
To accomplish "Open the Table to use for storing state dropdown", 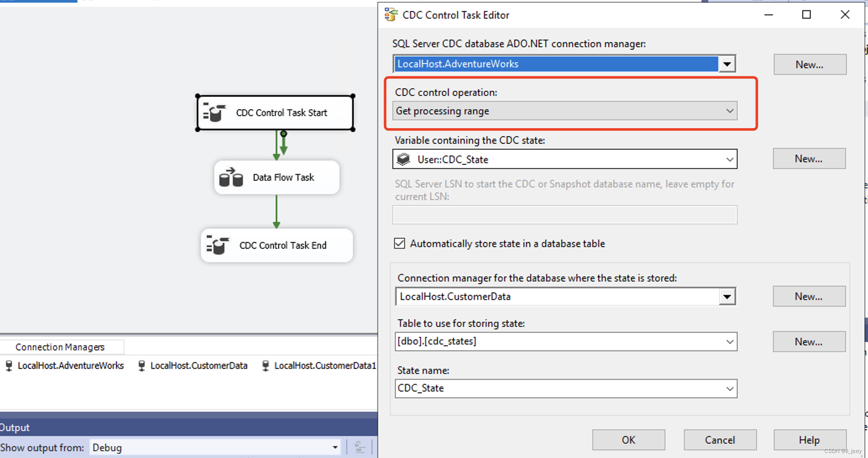I will (x=729, y=342).
